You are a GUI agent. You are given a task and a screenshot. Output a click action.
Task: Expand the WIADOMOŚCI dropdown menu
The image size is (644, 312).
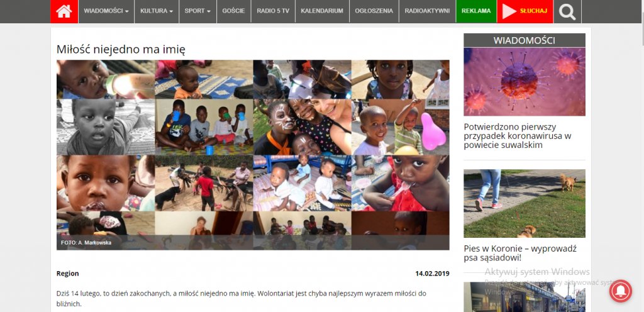point(106,11)
